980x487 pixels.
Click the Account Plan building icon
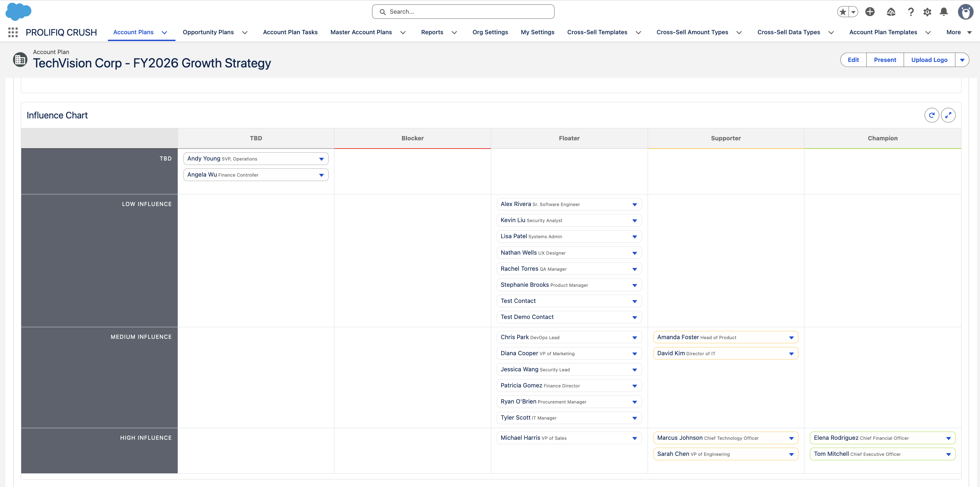pos(20,60)
